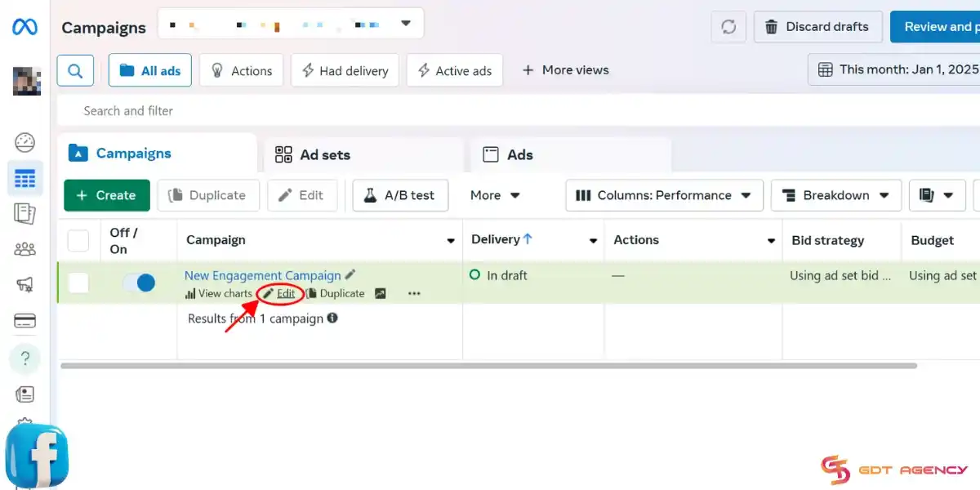Image resolution: width=980 pixels, height=490 pixels.
Task: Open View charts for the campaign row
Action: [x=219, y=293]
